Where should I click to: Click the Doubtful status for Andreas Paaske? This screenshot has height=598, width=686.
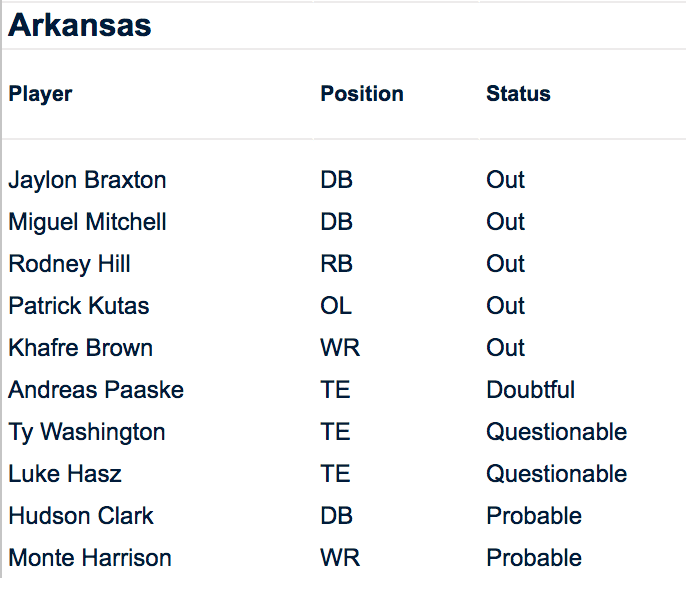point(530,390)
